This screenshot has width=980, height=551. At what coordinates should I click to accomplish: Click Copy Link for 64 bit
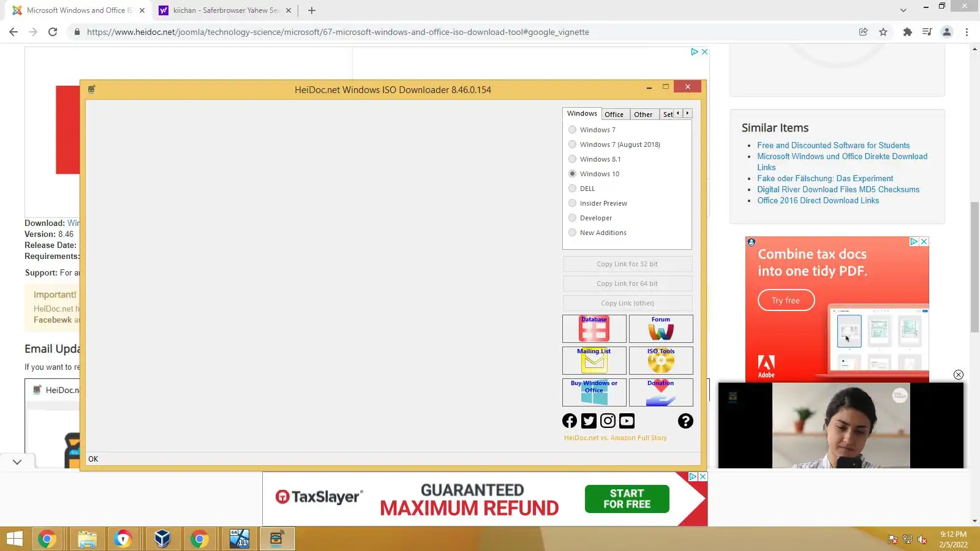[627, 283]
